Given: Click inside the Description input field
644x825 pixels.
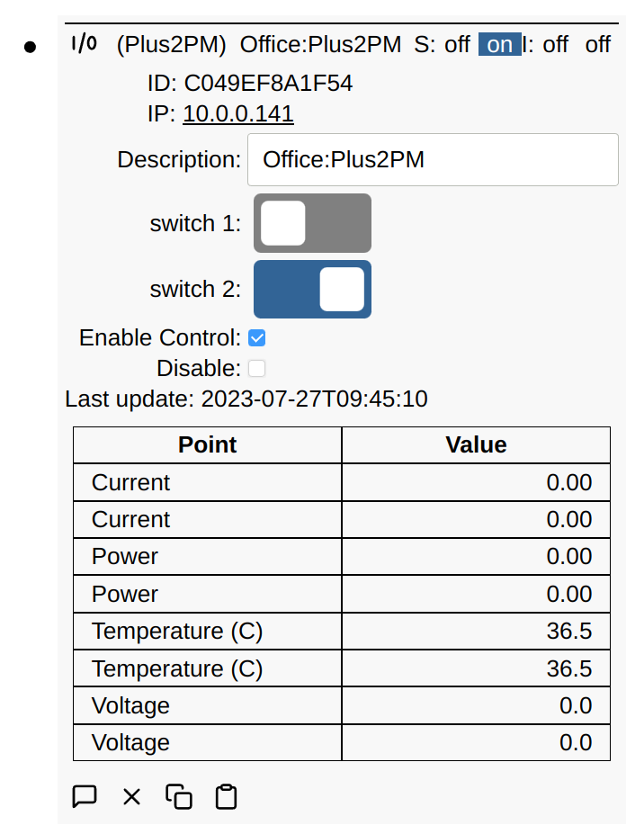Looking at the screenshot, I should click(432, 159).
